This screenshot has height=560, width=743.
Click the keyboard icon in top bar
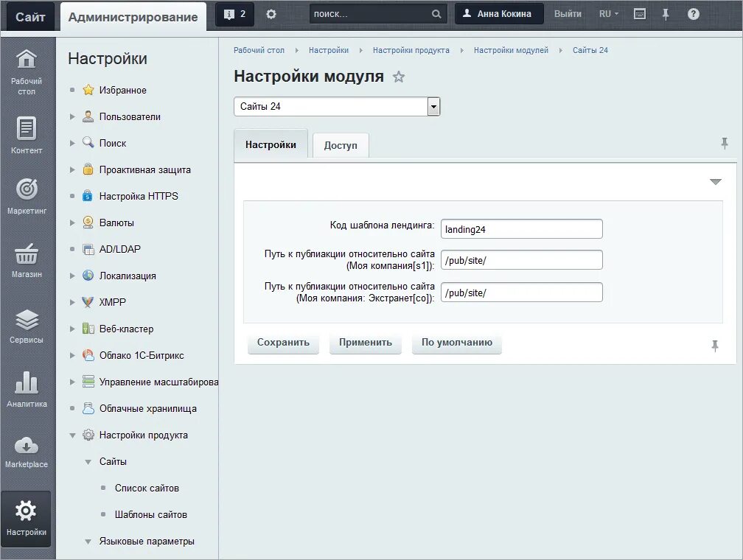coord(640,14)
